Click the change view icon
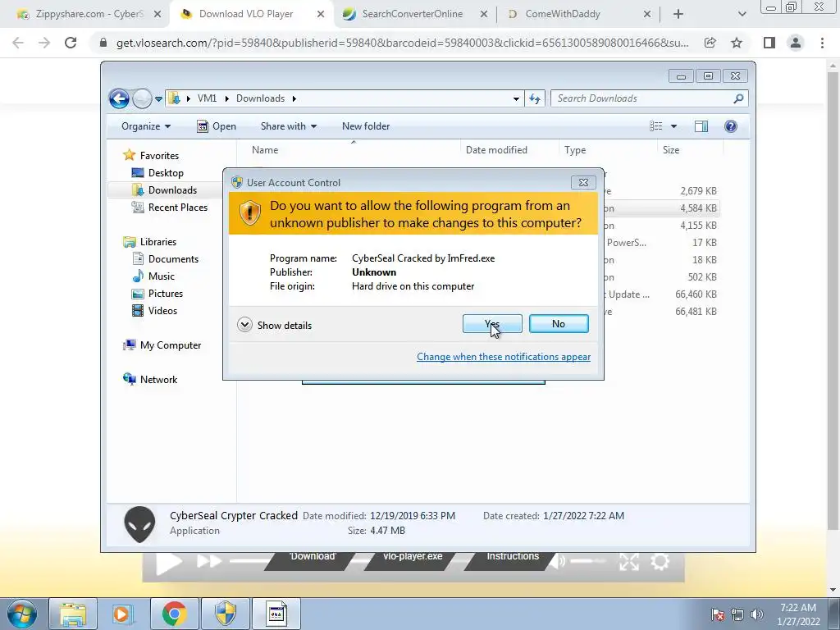 click(x=655, y=126)
